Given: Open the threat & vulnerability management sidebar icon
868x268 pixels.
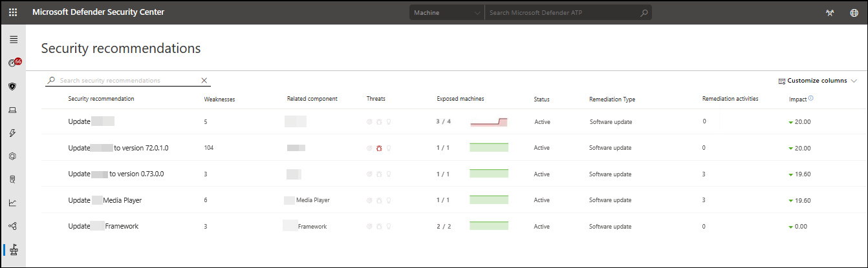Looking at the screenshot, I should pyautogui.click(x=13, y=250).
